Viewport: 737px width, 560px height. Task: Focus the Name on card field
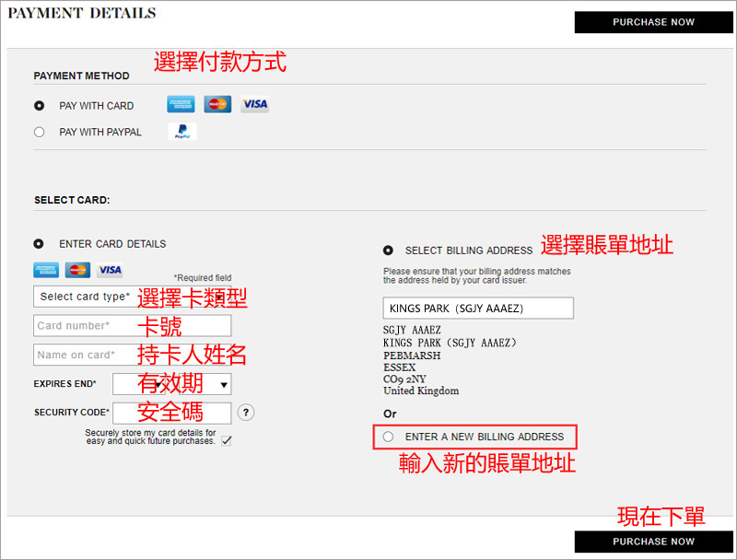click(85, 355)
